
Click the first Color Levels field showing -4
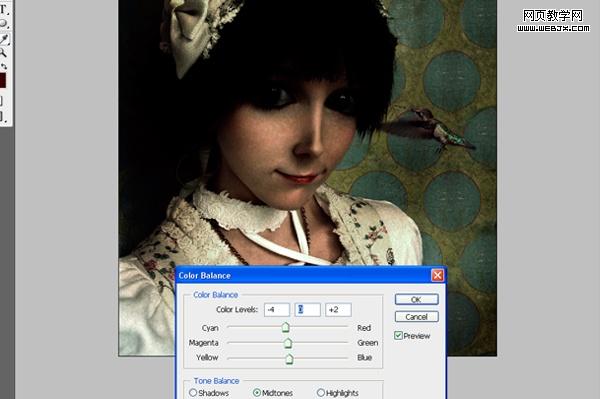click(277, 309)
